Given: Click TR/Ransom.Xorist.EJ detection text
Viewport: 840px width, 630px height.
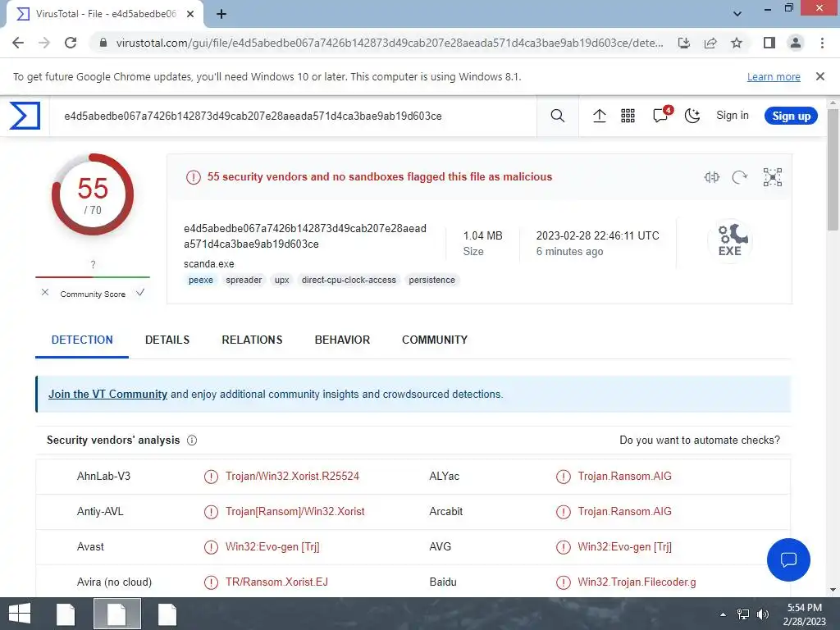Looking at the screenshot, I should (276, 582).
